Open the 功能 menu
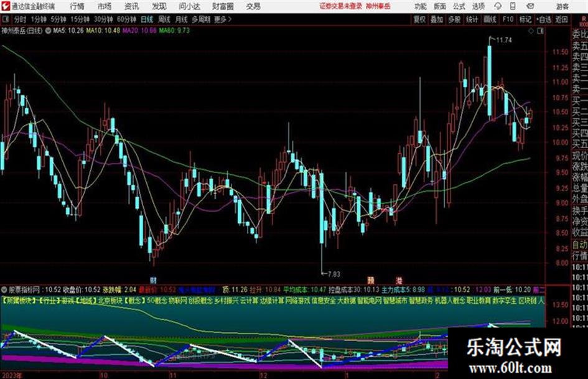Viewport: 588px width, 379px height. (x=421, y=6)
